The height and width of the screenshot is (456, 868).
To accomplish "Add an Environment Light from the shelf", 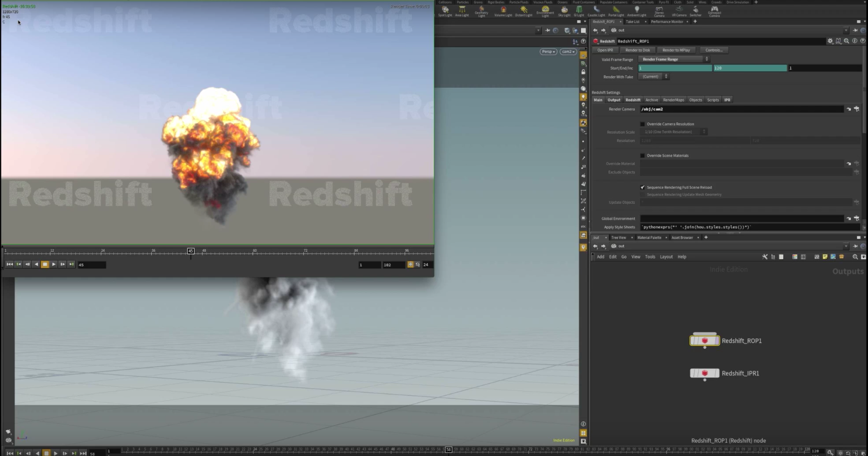I will tap(545, 12).
